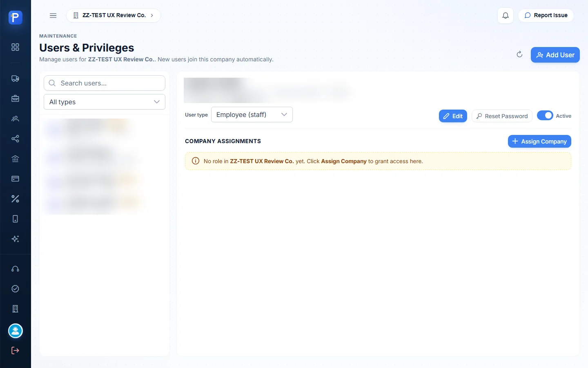The width and height of the screenshot is (588, 368).
Task: Open the dashboard grid icon in sidebar
Action: (x=15, y=47)
